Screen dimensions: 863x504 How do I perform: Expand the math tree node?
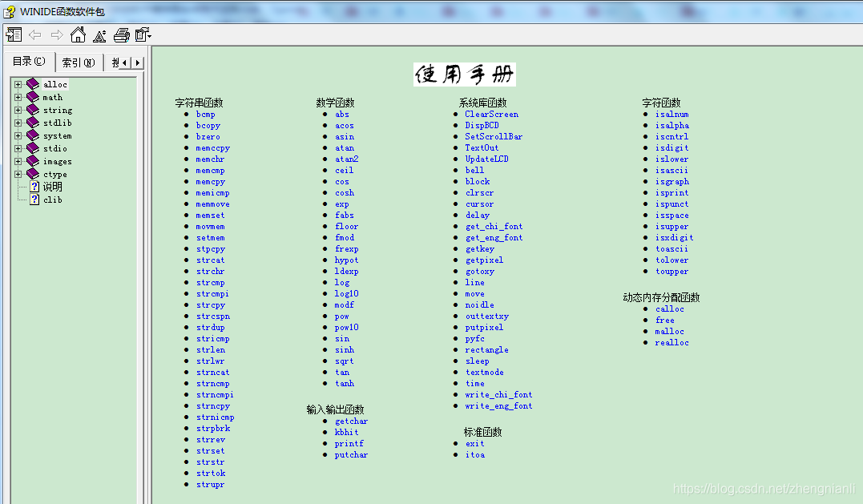18,97
